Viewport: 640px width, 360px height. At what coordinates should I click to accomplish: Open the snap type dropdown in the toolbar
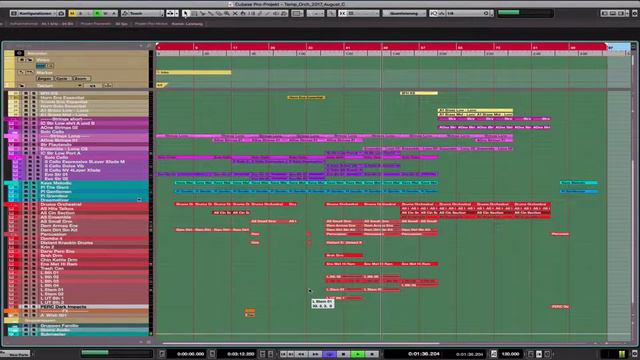[363, 13]
